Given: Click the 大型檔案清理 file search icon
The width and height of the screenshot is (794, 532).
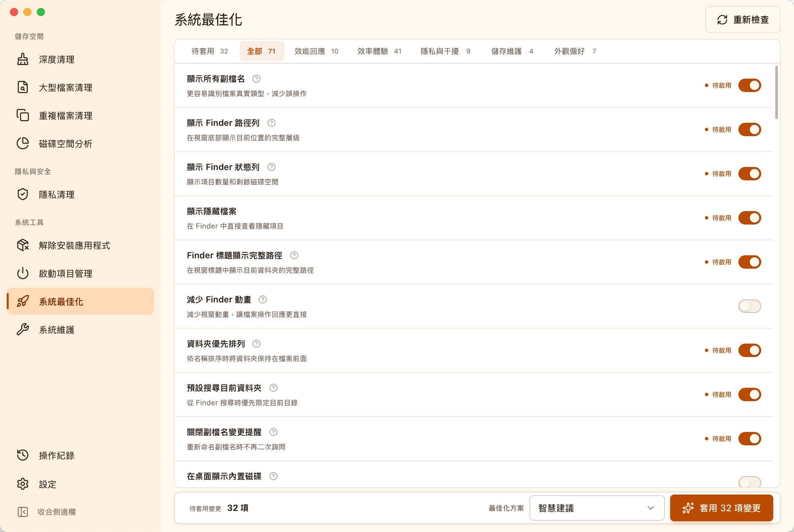Looking at the screenshot, I should coord(23,87).
